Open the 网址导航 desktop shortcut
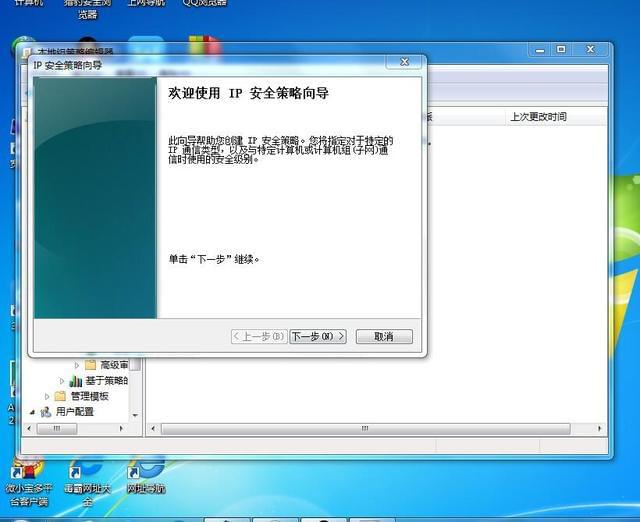Screen dimensions: 640x522 click(146, 475)
